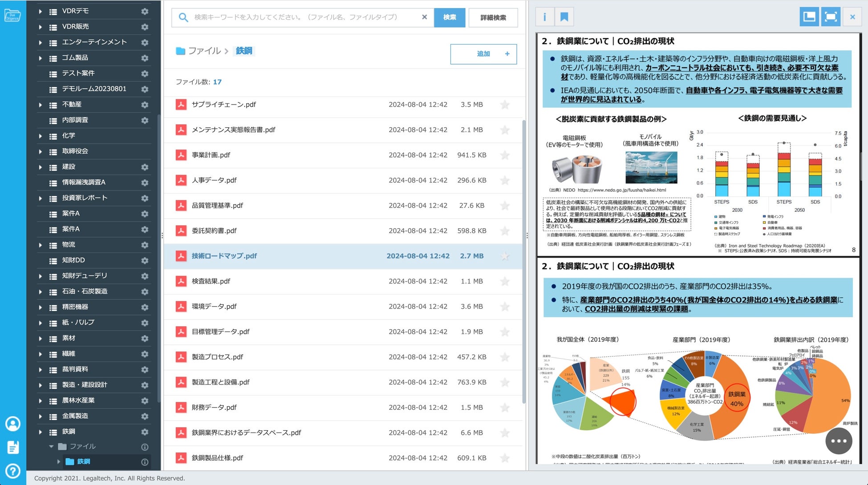This screenshot has width=868, height=485.
Task: Star the 事業計画.pdf file
Action: (505, 155)
